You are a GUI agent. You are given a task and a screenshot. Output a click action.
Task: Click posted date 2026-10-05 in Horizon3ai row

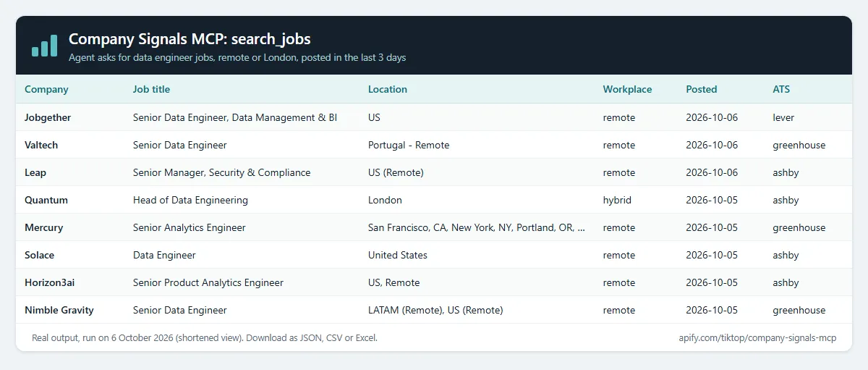[712, 282]
